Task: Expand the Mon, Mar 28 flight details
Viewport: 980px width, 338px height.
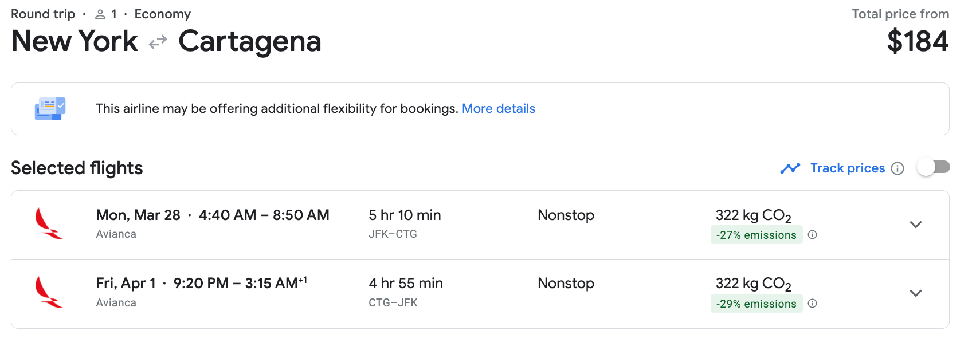Action: pyautogui.click(x=915, y=225)
